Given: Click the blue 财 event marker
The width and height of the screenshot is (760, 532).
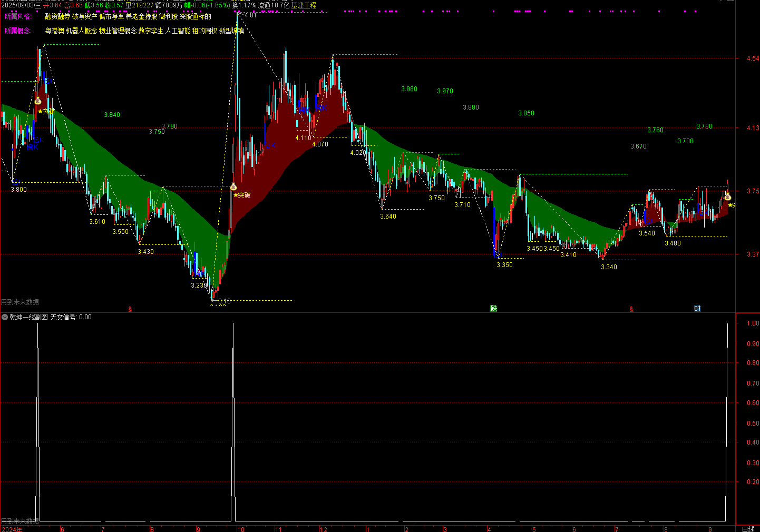Looking at the screenshot, I should pyautogui.click(x=697, y=309).
